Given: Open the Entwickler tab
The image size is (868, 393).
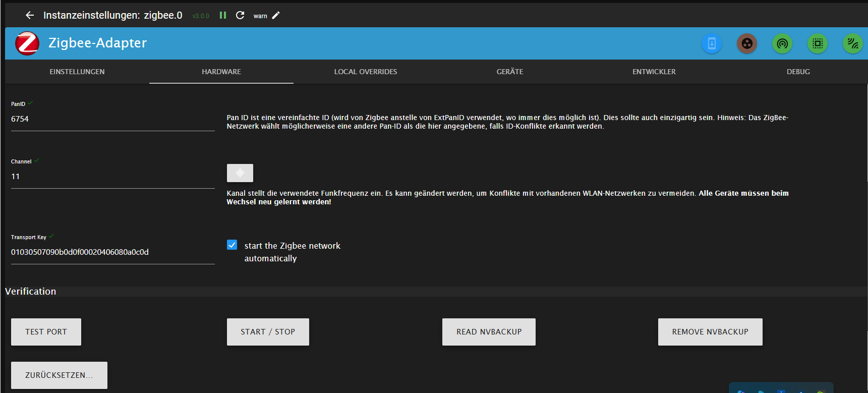Looking at the screenshot, I should click(654, 72).
